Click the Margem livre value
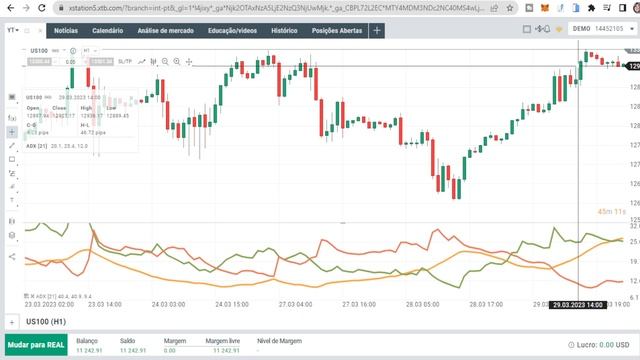640x360 pixels. click(227, 350)
